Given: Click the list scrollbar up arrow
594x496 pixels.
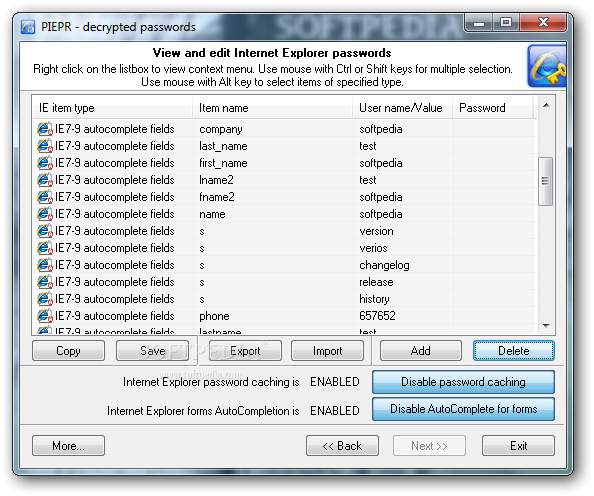Looking at the screenshot, I should 546,105.
